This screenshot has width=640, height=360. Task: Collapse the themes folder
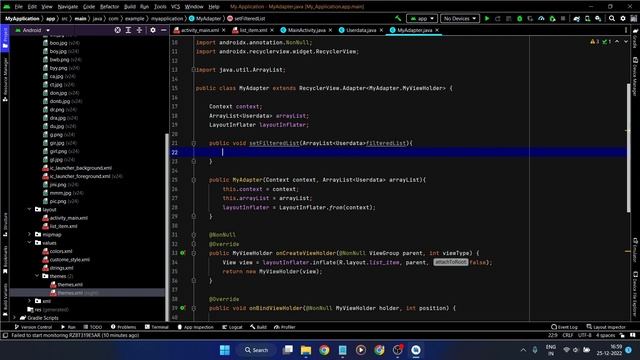tap(37, 276)
